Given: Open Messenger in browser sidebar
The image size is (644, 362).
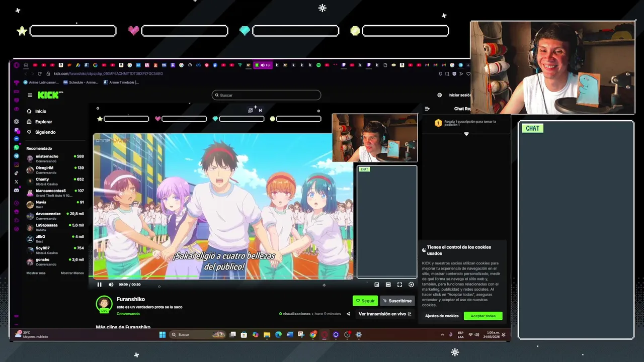Looking at the screenshot, I should click(17, 139).
